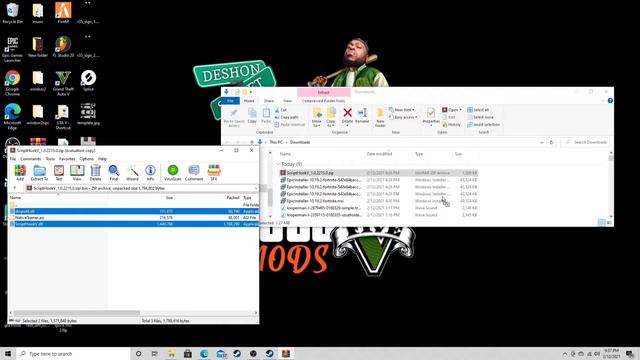Click the Test icon in WinRAR
The width and height of the screenshot is (640, 360).
tap(59, 173)
